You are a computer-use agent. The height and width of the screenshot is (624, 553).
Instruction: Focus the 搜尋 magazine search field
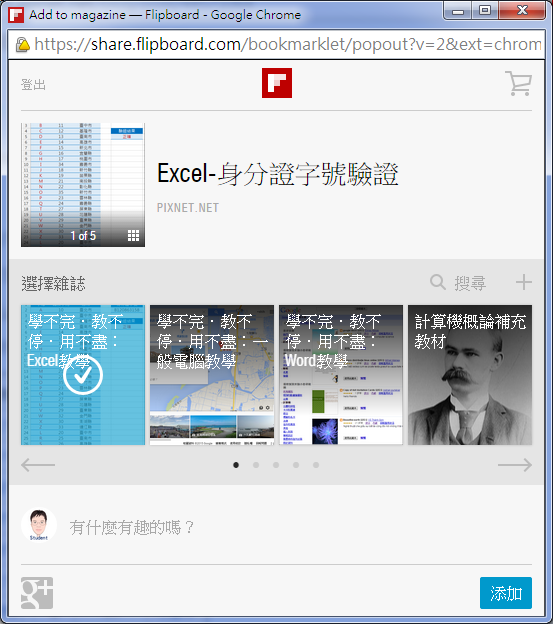[x=470, y=283]
